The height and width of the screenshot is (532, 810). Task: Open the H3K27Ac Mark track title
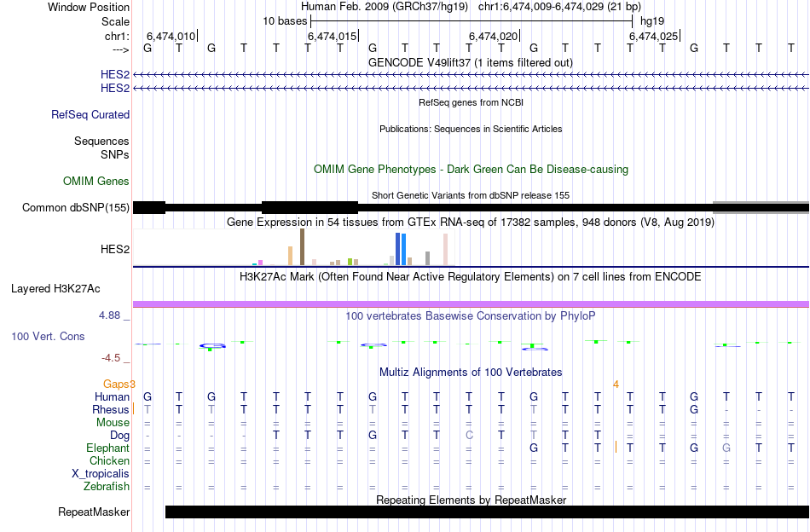point(471,277)
